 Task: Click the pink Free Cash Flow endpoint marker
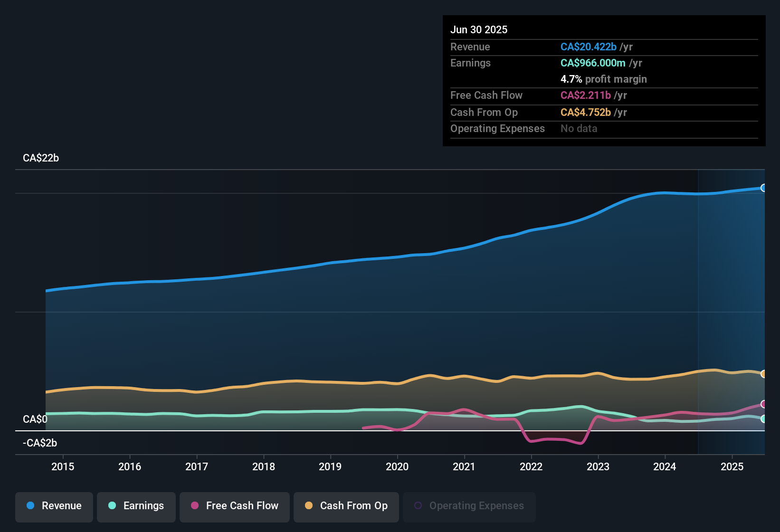(763, 404)
